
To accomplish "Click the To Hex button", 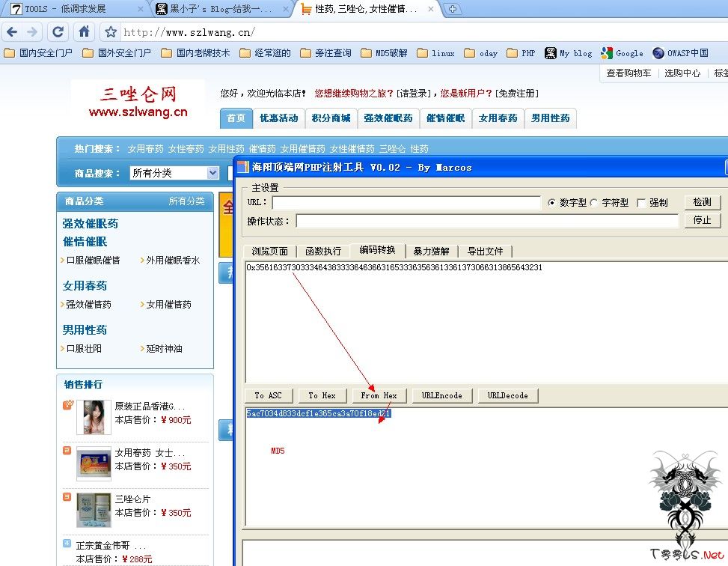I will 322,395.
